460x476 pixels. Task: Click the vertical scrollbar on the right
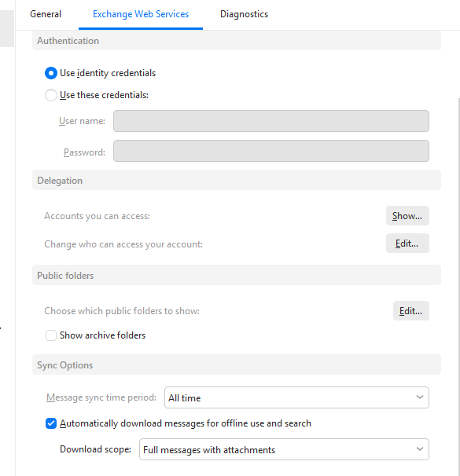coord(458,285)
